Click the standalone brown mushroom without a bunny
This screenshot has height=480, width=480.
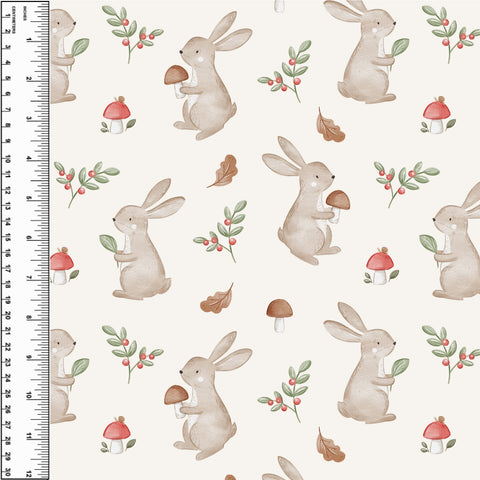point(280,315)
